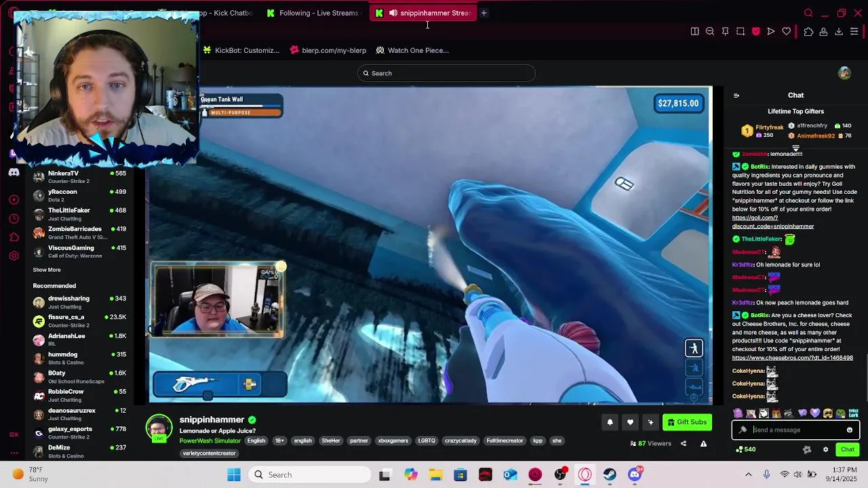The width and height of the screenshot is (868, 488).
Task: Open Windows Start menu
Action: coord(234,474)
